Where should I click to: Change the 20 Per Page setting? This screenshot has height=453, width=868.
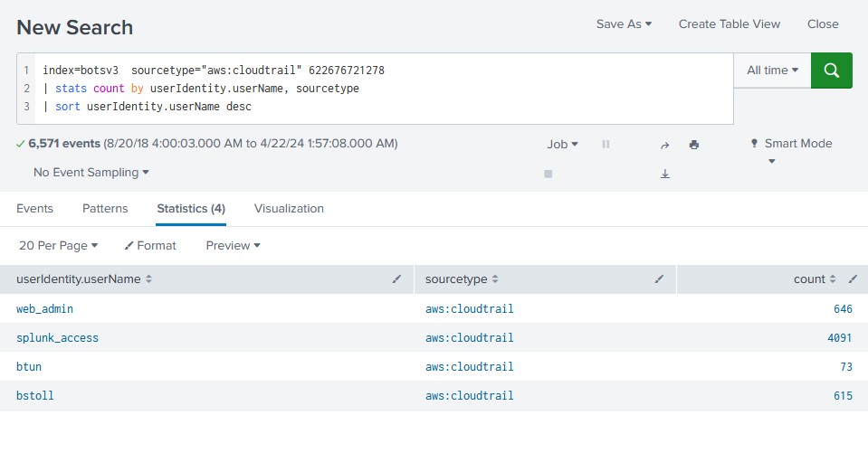point(58,245)
